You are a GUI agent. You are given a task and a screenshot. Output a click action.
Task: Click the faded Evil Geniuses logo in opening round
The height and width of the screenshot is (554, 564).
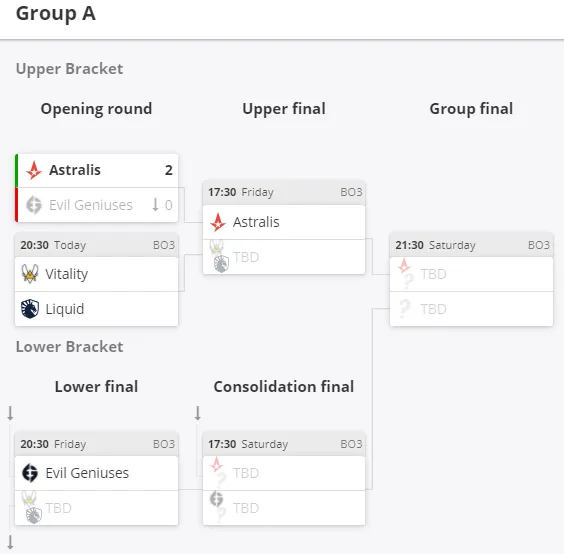[x=34, y=205]
